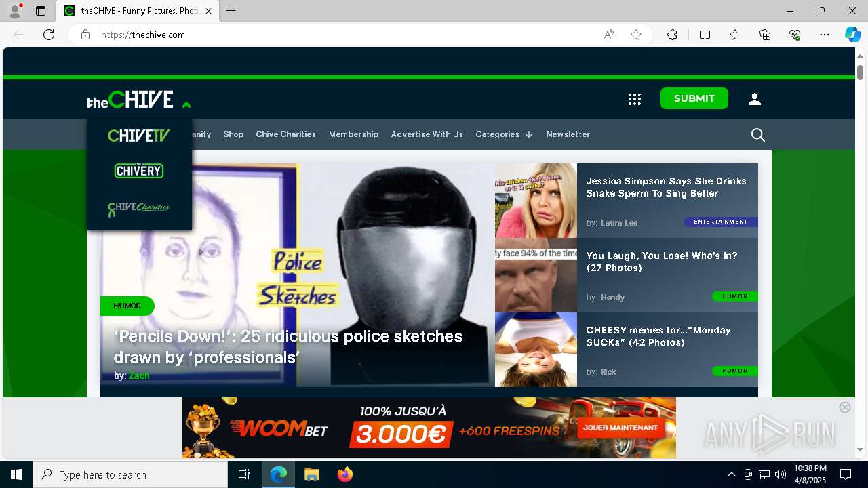Viewport: 868px width, 488px height.
Task: Open Browser essentials heart icon
Action: pos(795,35)
